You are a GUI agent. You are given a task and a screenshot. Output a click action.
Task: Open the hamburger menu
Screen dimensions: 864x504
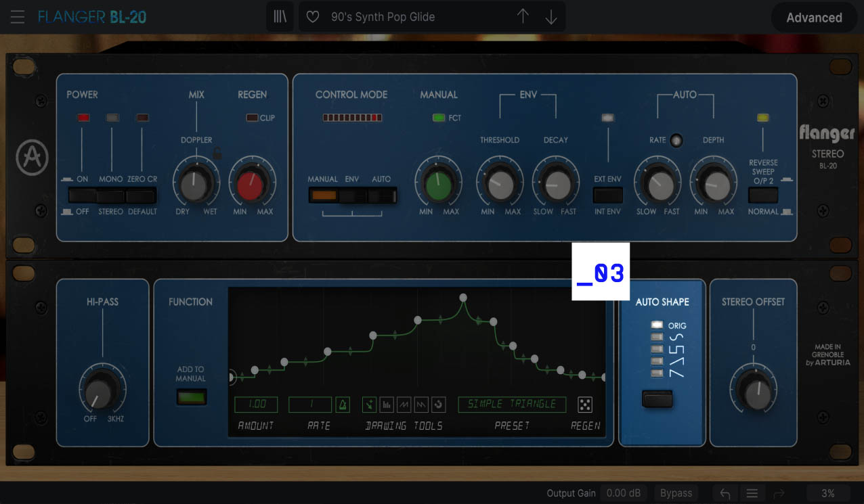(17, 17)
